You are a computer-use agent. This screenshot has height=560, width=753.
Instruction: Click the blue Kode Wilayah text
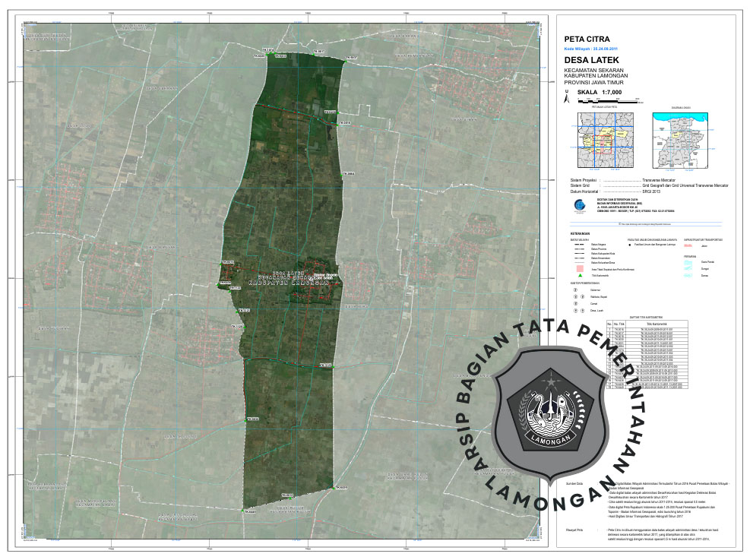pyautogui.click(x=590, y=47)
